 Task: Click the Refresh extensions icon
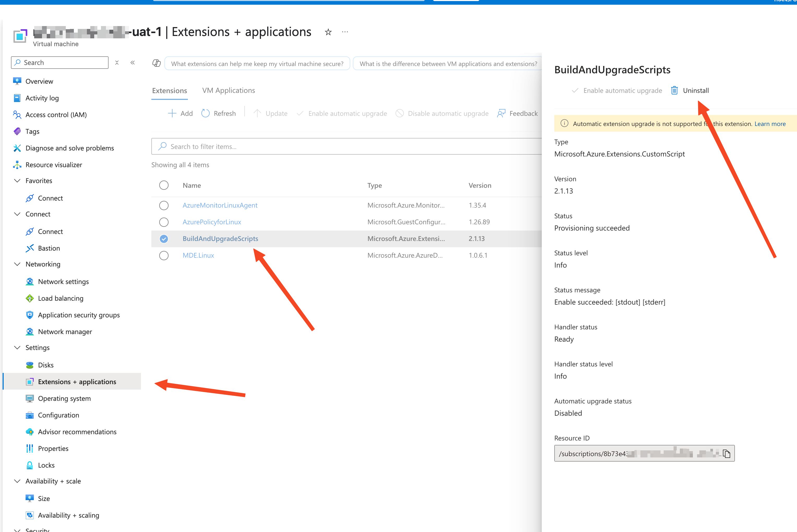(x=205, y=113)
